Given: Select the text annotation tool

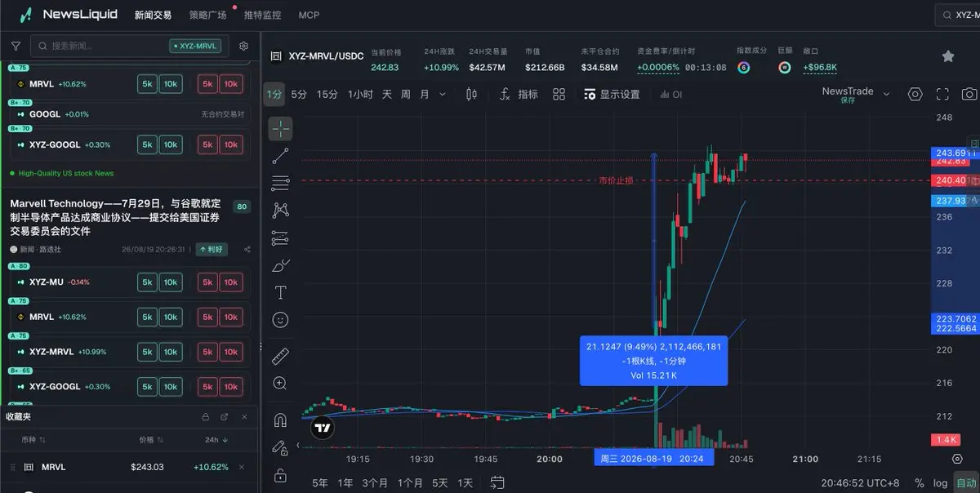Looking at the screenshot, I should [280, 292].
